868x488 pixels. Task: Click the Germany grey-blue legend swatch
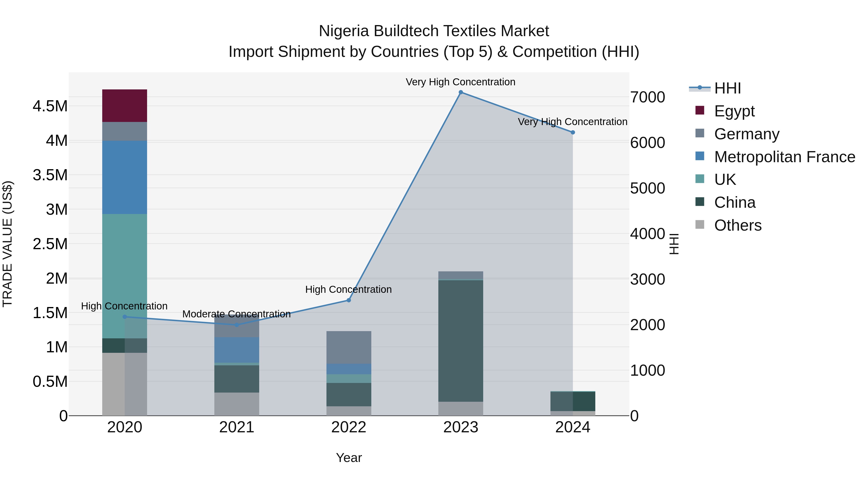pos(700,133)
